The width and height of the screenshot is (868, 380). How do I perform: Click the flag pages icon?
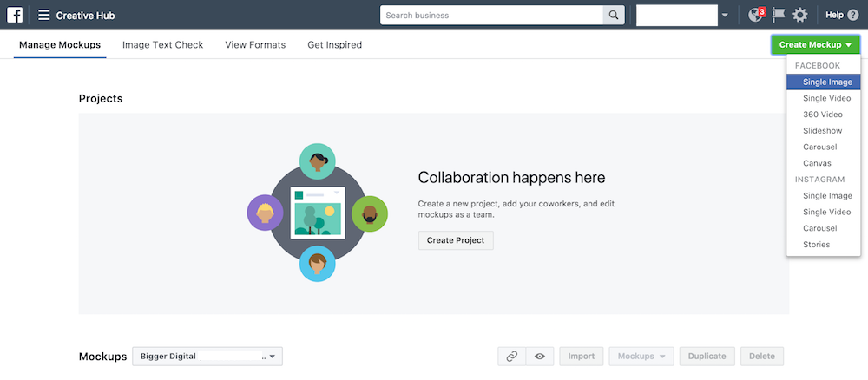779,15
